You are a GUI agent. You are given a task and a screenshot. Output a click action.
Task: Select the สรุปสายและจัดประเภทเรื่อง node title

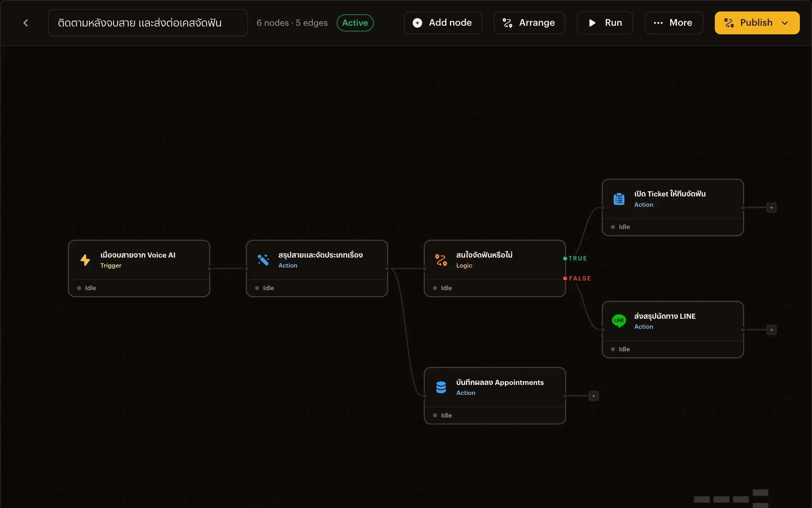[x=321, y=255]
